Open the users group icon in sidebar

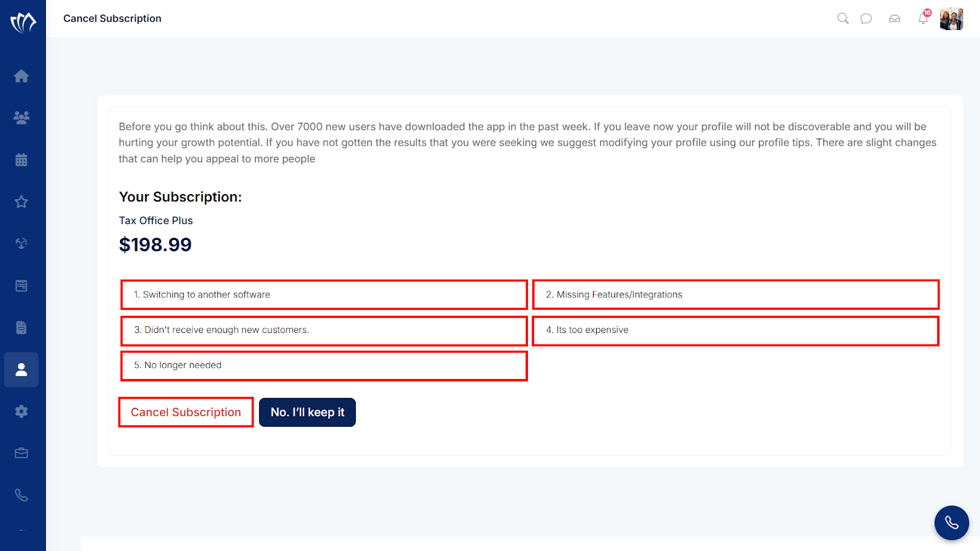[21, 118]
